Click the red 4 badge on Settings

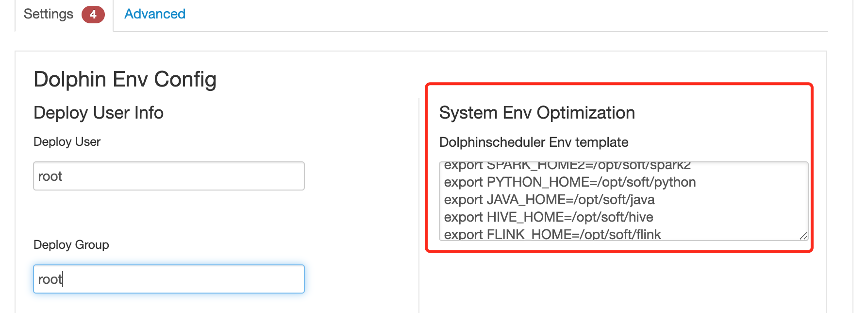[93, 15]
